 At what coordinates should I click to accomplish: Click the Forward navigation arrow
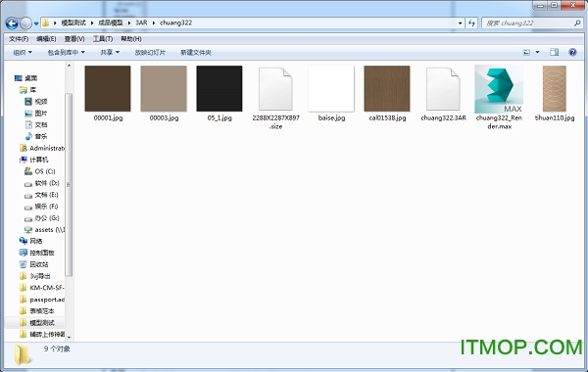[25, 23]
